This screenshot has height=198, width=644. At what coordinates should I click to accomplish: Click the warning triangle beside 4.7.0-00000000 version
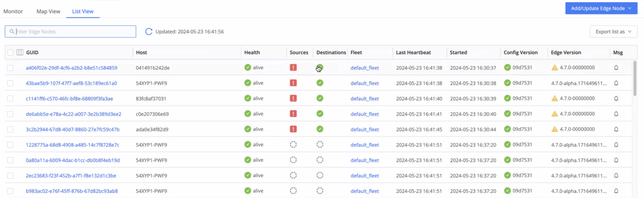point(554,68)
